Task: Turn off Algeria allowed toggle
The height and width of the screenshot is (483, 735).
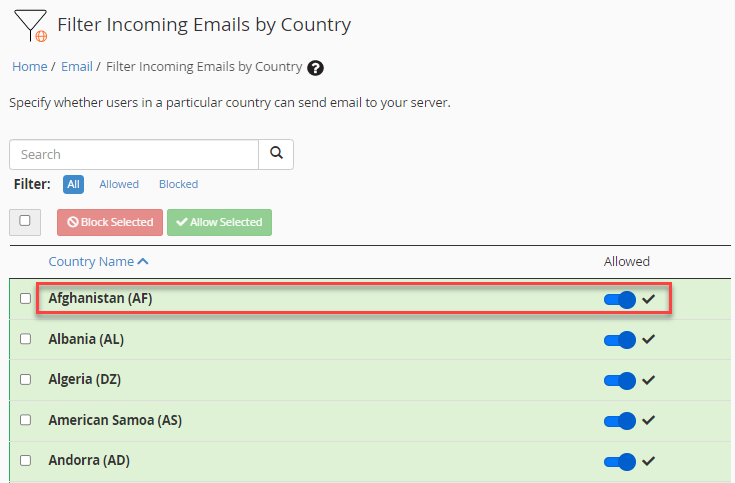Action: (x=620, y=380)
